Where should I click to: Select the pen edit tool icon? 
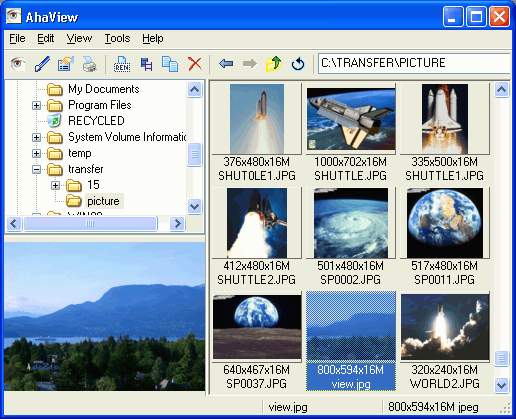coord(42,63)
